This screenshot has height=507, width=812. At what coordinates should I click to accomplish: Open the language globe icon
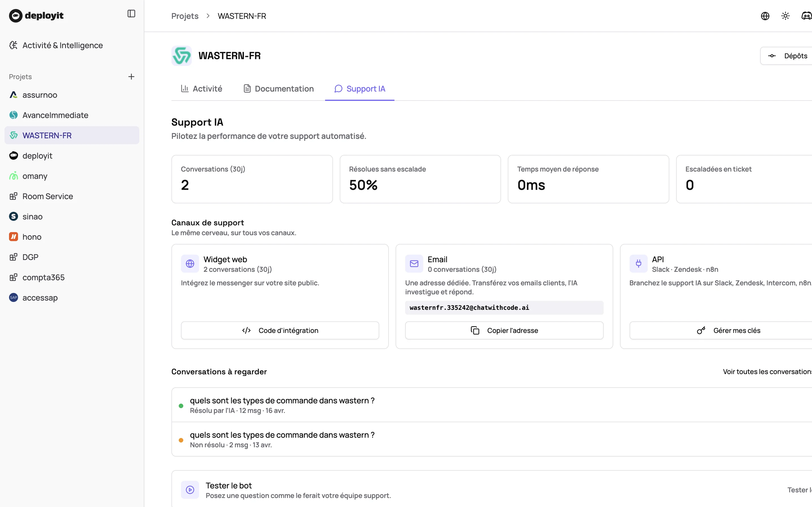tap(765, 16)
